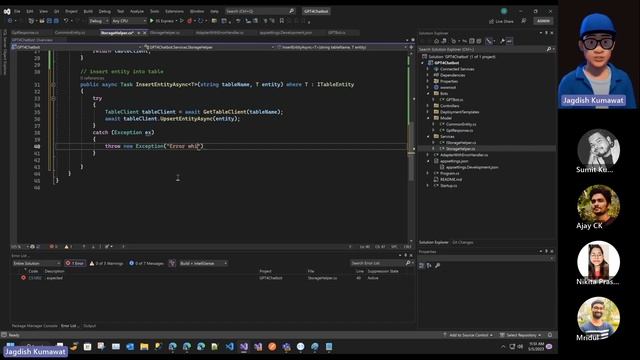
Task: Open the Build menu
Action: 88,11
